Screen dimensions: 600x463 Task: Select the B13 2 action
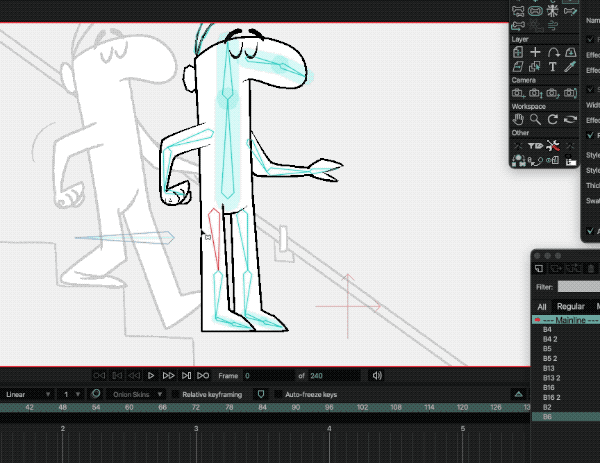pyautogui.click(x=566, y=378)
